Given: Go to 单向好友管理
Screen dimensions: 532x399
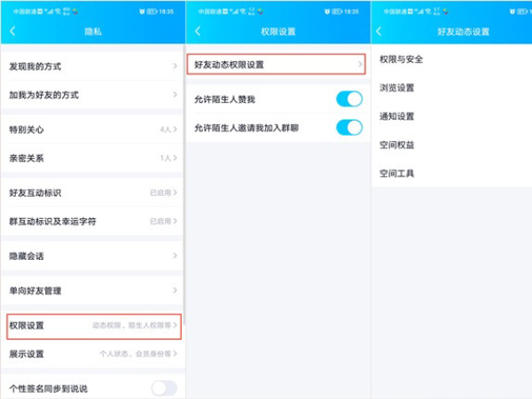Looking at the screenshot, I should coord(92,290).
